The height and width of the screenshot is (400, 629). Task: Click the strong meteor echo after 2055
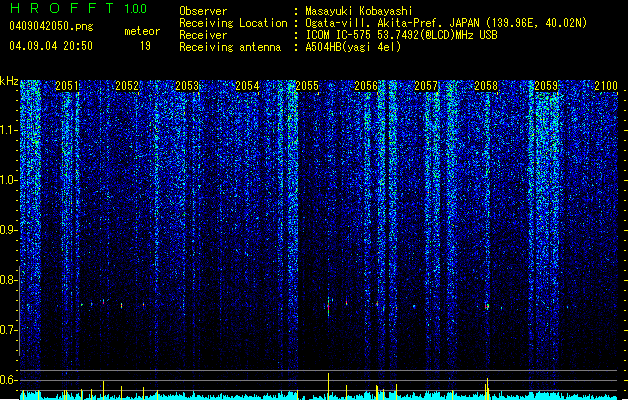coord(328,307)
